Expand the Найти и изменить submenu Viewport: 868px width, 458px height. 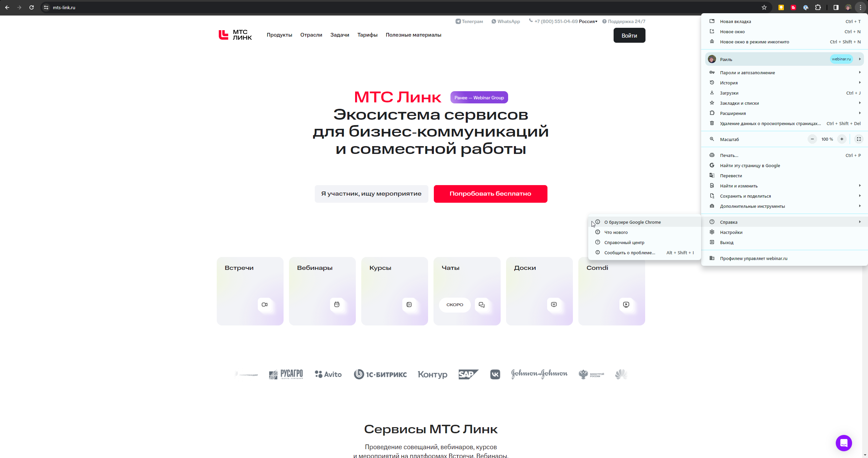coord(787,186)
